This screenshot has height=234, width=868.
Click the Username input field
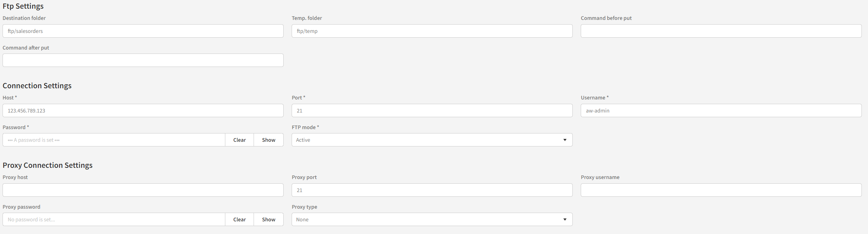(721, 111)
